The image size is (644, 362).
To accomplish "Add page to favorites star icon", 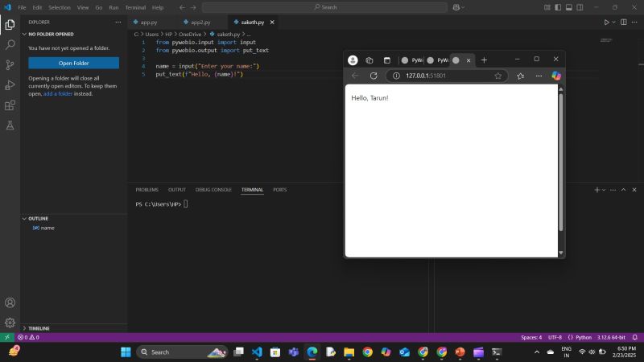I will pyautogui.click(x=498, y=76).
